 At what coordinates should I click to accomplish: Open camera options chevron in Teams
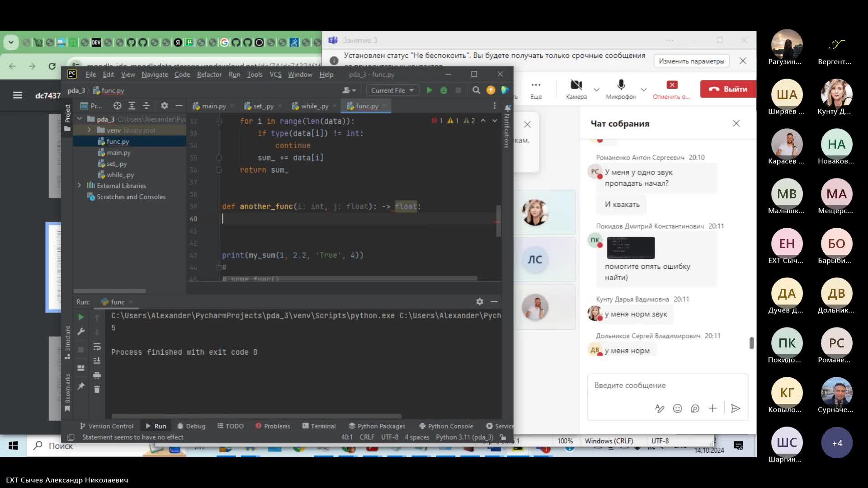tap(597, 89)
